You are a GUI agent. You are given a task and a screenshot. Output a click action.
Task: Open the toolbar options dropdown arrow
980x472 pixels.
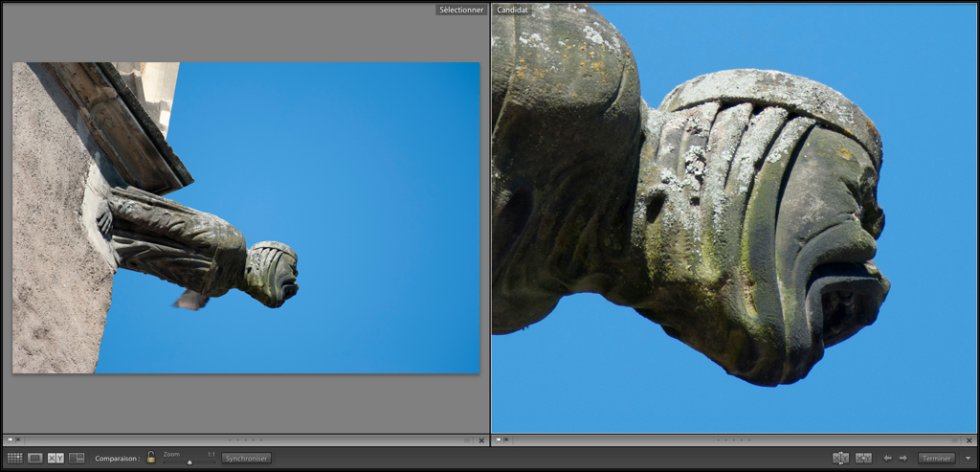coord(968,459)
